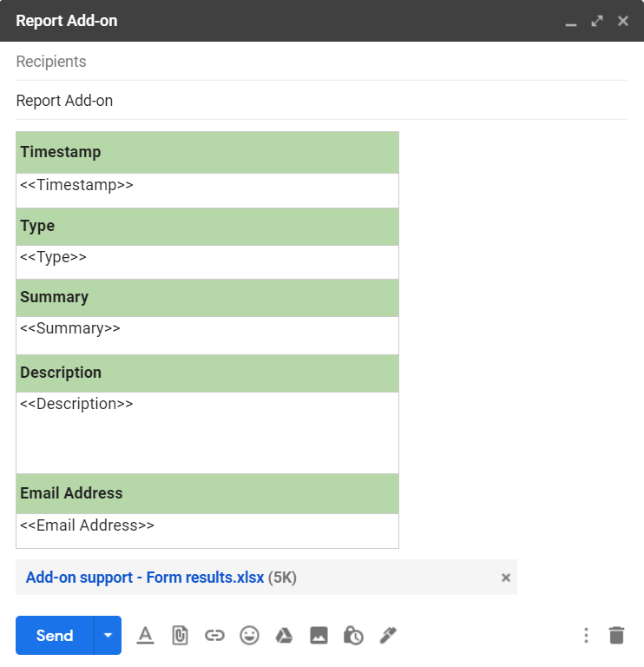Remove the attached xlsx file

click(x=506, y=578)
